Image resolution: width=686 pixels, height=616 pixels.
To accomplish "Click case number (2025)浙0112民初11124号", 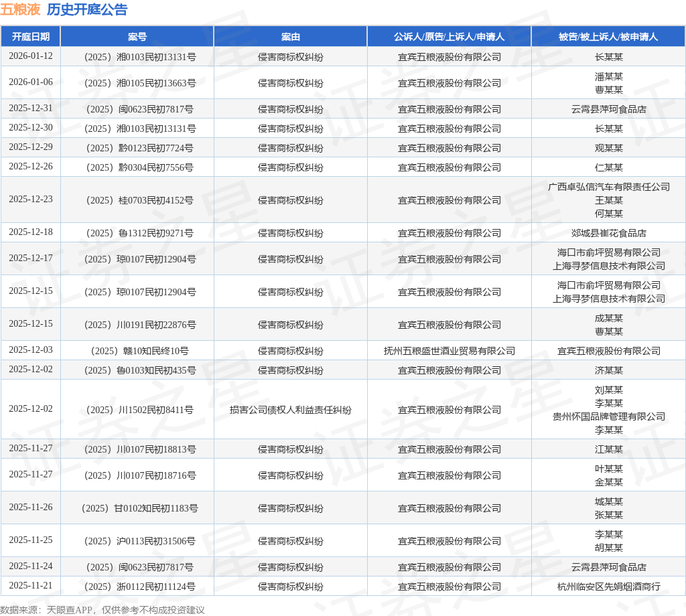I will 140,587.
